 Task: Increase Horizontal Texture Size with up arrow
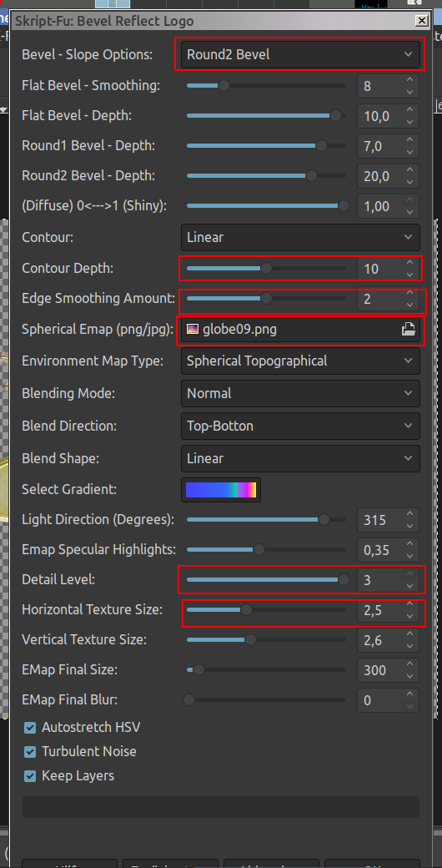(x=409, y=603)
